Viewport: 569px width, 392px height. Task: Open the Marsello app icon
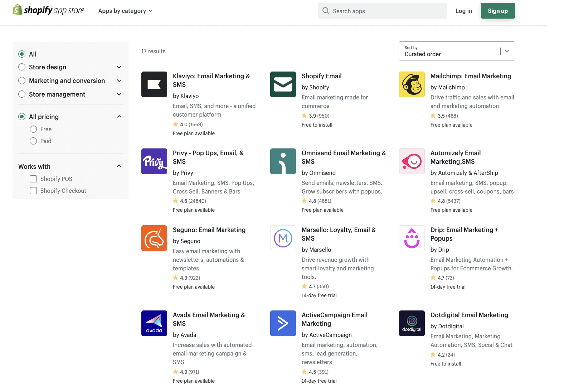pos(283,238)
